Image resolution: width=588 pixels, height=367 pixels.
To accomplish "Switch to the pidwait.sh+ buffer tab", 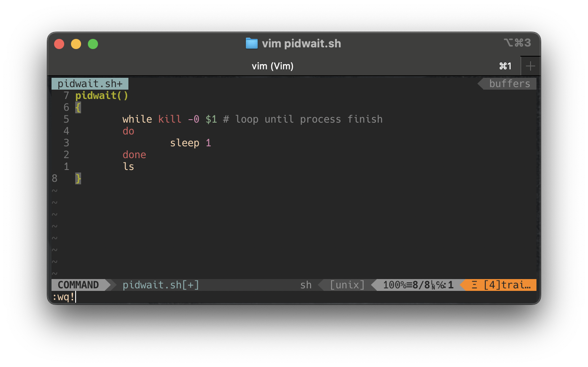I will pyautogui.click(x=90, y=84).
